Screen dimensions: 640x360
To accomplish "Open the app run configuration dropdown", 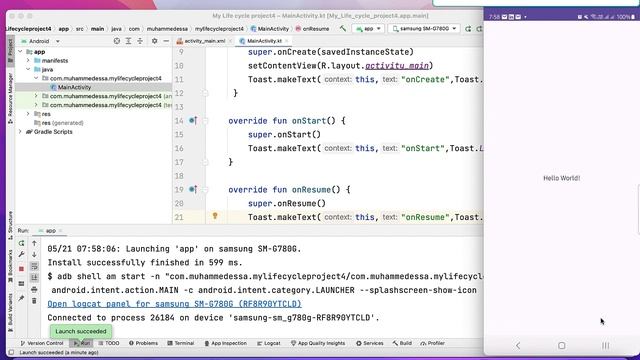I will 368,29.
